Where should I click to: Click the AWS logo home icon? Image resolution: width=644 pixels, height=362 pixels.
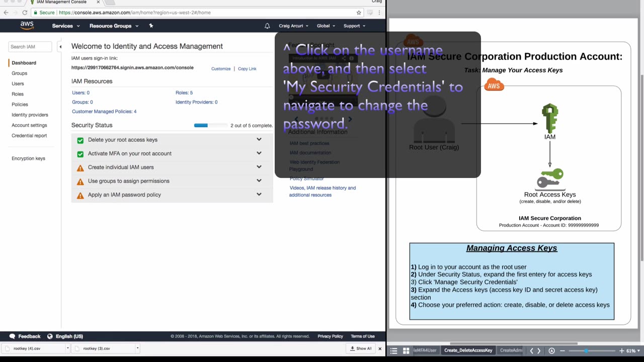27,26
